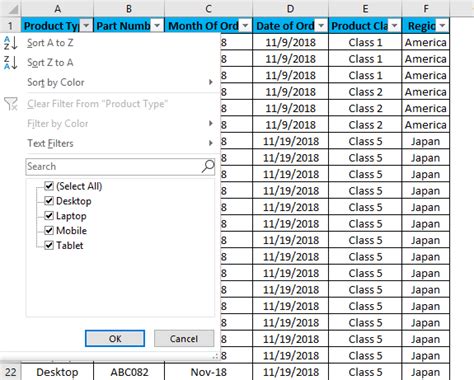Image resolution: width=474 pixels, height=380 pixels.
Task: Select column F header
Action: [x=426, y=9]
